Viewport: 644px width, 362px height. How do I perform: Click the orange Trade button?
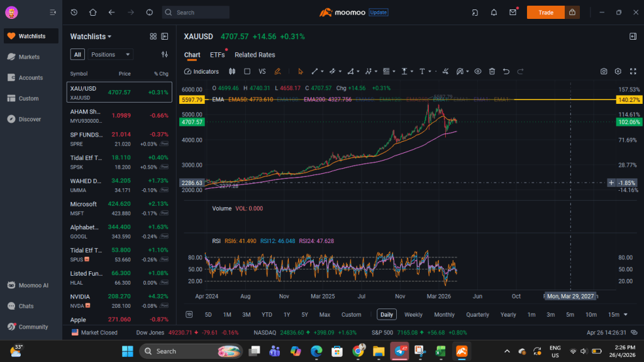(x=546, y=13)
